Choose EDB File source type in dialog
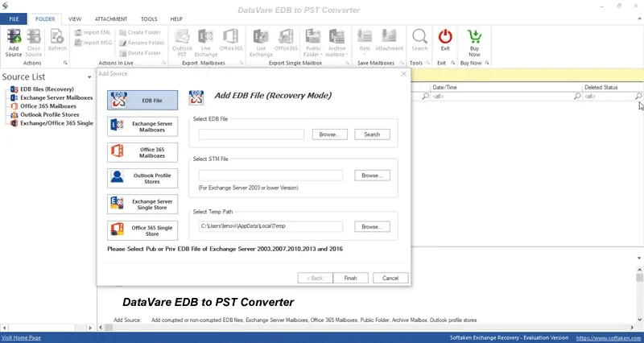Image resolution: width=644 pixels, height=343 pixels. pyautogui.click(x=142, y=100)
